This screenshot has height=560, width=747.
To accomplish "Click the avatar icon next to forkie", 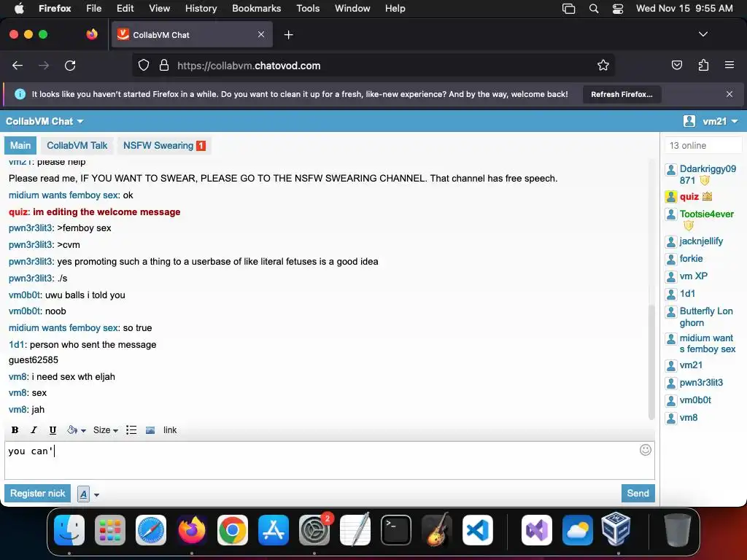I will 671,259.
